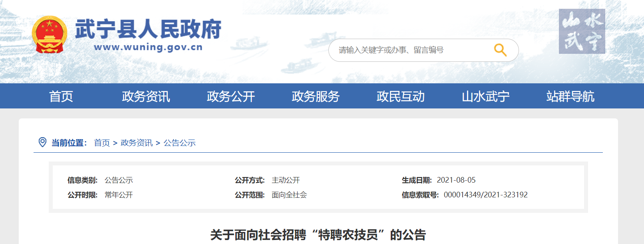Viewport: 644px width, 244px height.
Task: Click the 政务资讯 breadcrumb link
Action: point(137,143)
